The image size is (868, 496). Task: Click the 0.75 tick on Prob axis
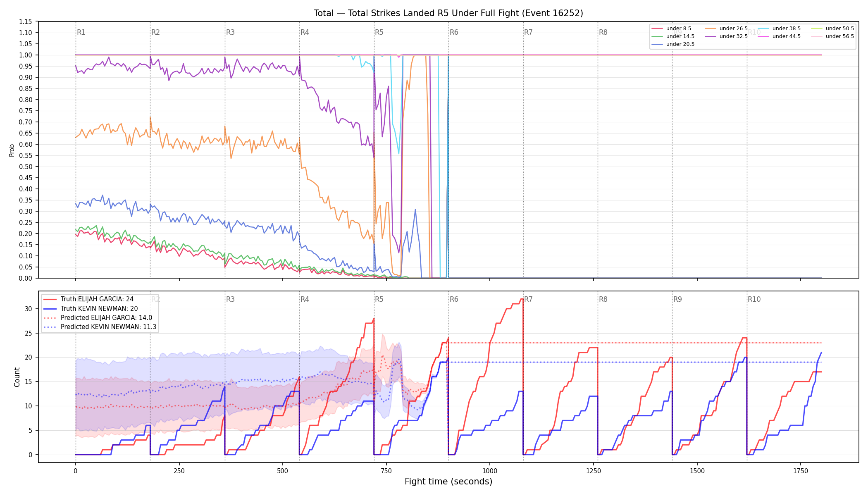click(25, 111)
